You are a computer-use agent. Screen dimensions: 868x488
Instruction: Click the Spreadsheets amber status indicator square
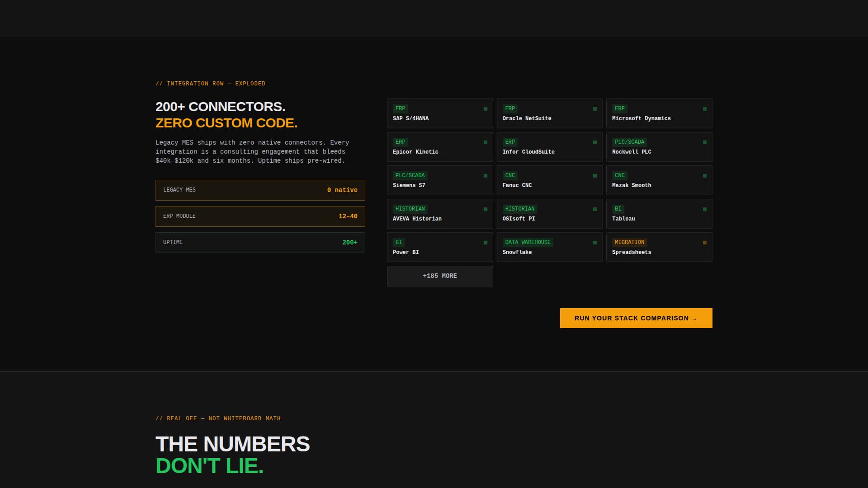point(705,243)
